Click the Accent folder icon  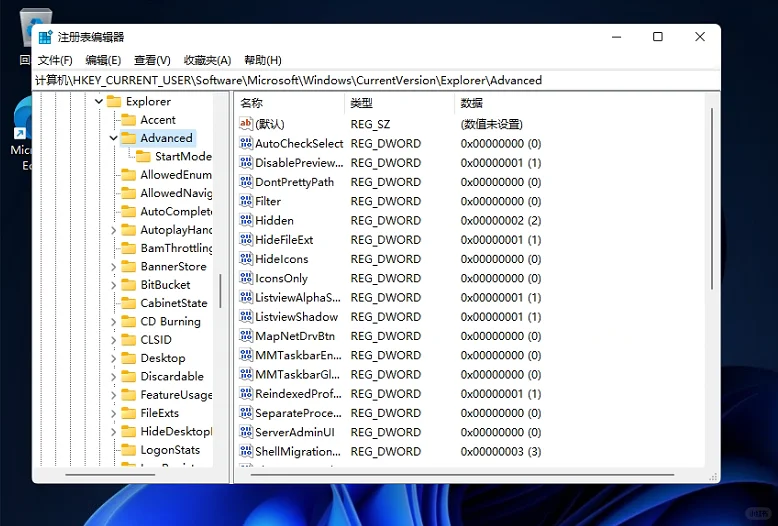click(x=129, y=120)
